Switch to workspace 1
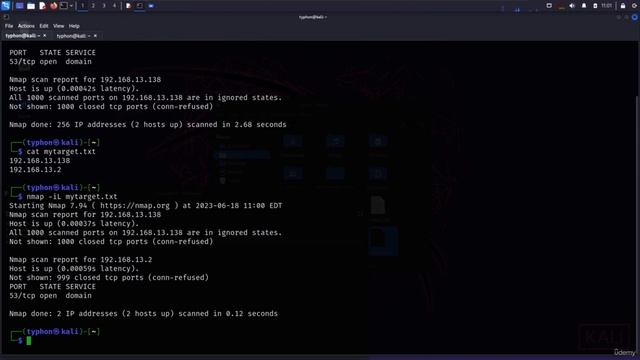This screenshot has height=360, width=640. pos(82,6)
